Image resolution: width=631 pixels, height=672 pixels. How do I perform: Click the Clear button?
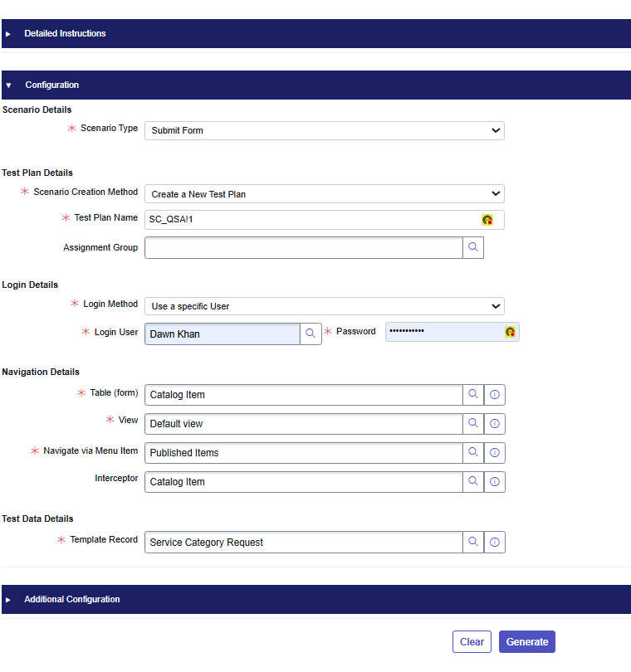coord(472,642)
